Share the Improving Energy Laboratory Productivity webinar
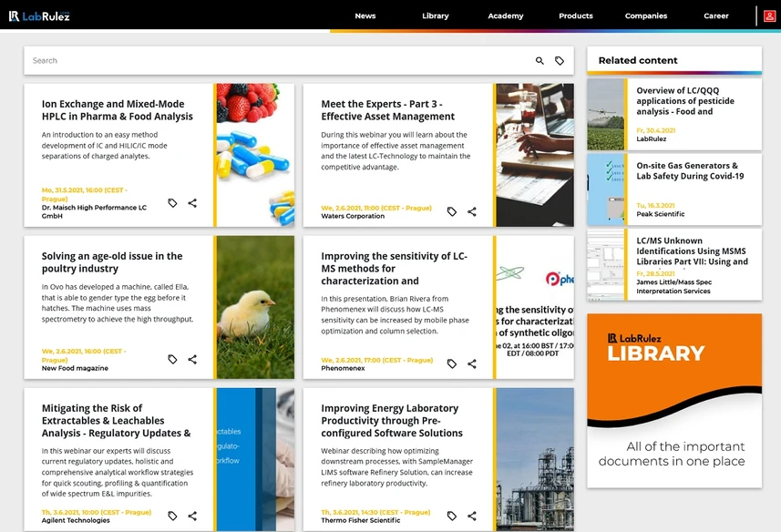781x532 pixels. click(472, 516)
